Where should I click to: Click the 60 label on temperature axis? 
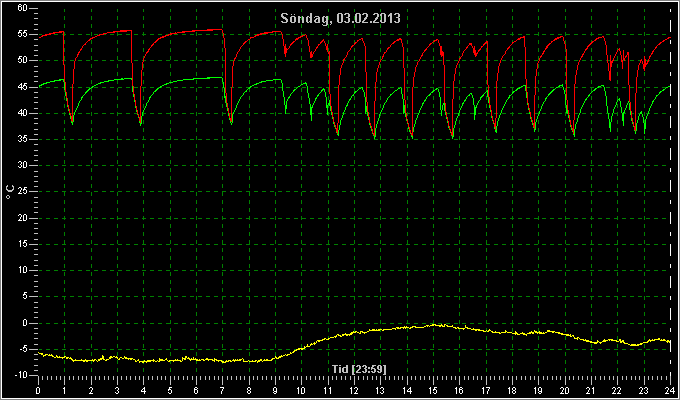(23, 7)
